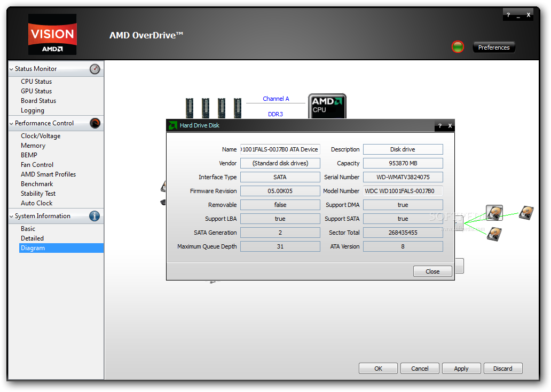Image resolution: width=551 pixels, height=392 pixels.
Task: Click the lower hard drive icon
Action: pyautogui.click(x=494, y=234)
